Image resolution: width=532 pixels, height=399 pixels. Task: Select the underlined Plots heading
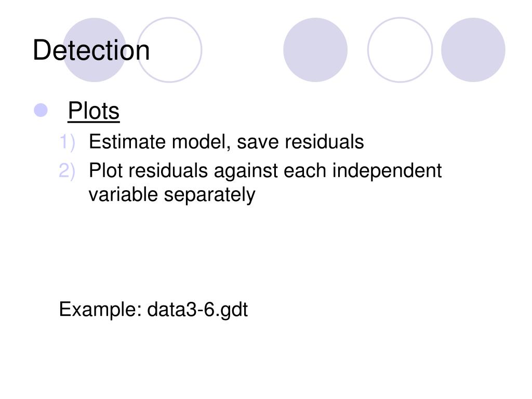(94, 111)
